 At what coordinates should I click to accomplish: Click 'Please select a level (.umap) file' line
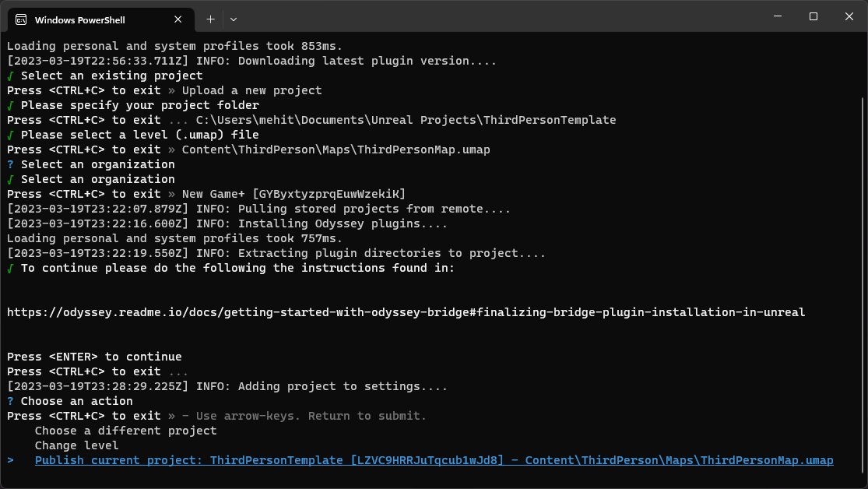click(x=133, y=135)
